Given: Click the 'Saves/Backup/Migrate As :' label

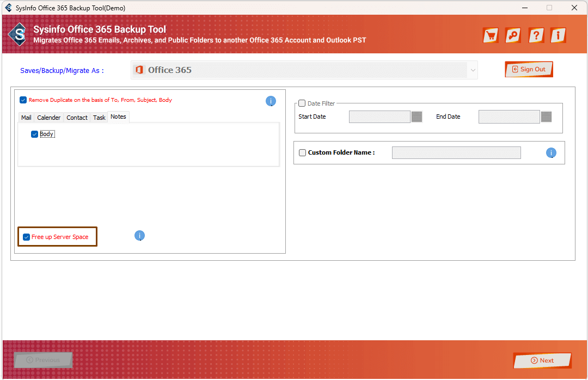Looking at the screenshot, I should [62, 71].
